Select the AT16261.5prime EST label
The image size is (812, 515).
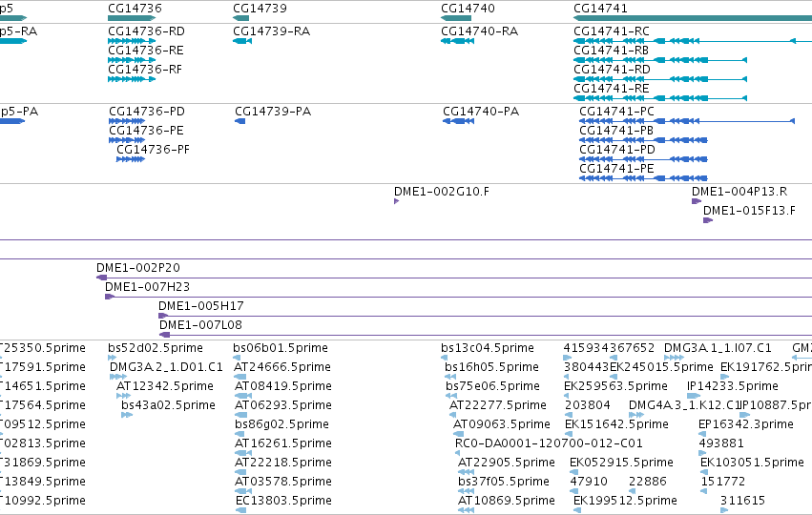point(283,443)
